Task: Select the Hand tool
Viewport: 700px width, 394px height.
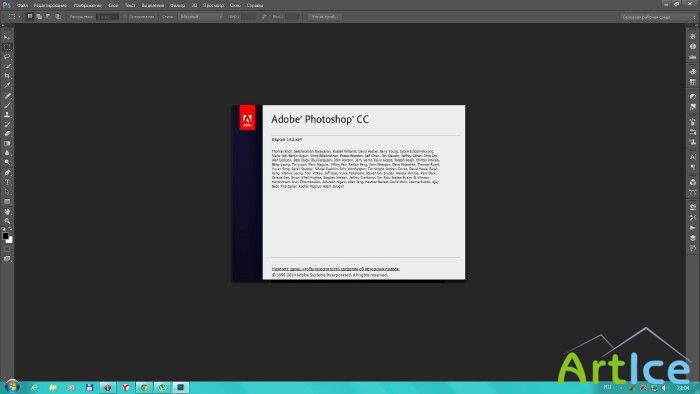Action: [x=7, y=212]
